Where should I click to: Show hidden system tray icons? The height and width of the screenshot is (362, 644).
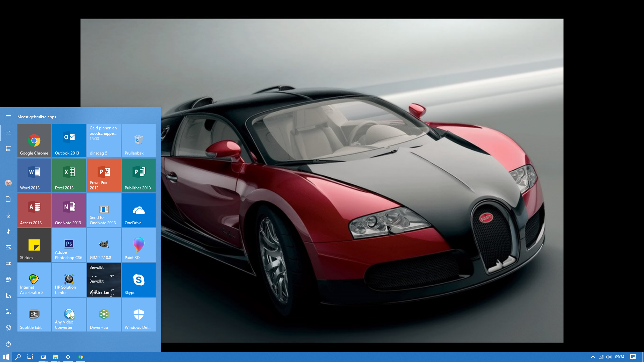point(593,357)
